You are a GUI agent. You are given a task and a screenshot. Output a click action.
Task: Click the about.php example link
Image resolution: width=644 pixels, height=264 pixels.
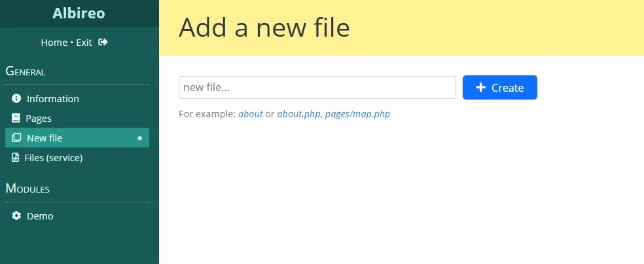(298, 114)
